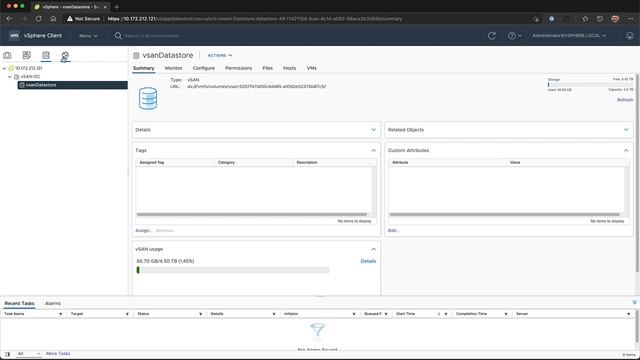The image size is (640, 360).
Task: Focus the search in all environments field
Action: coord(152,36)
